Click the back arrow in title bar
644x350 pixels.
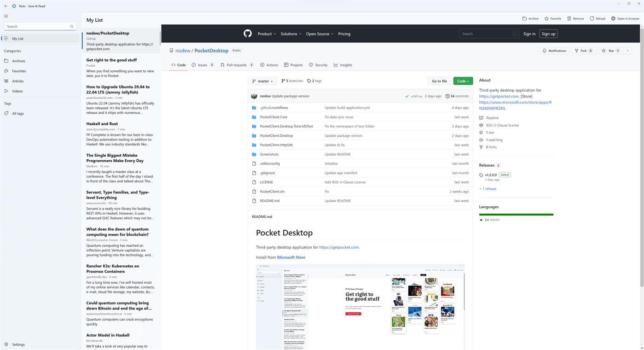click(x=6, y=6)
